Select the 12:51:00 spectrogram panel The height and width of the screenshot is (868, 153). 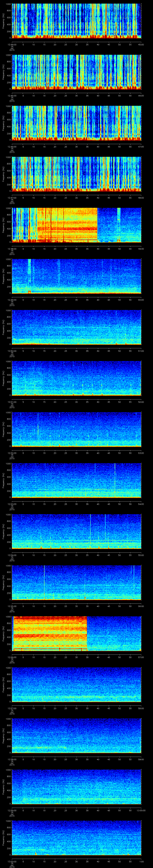click(77, 378)
